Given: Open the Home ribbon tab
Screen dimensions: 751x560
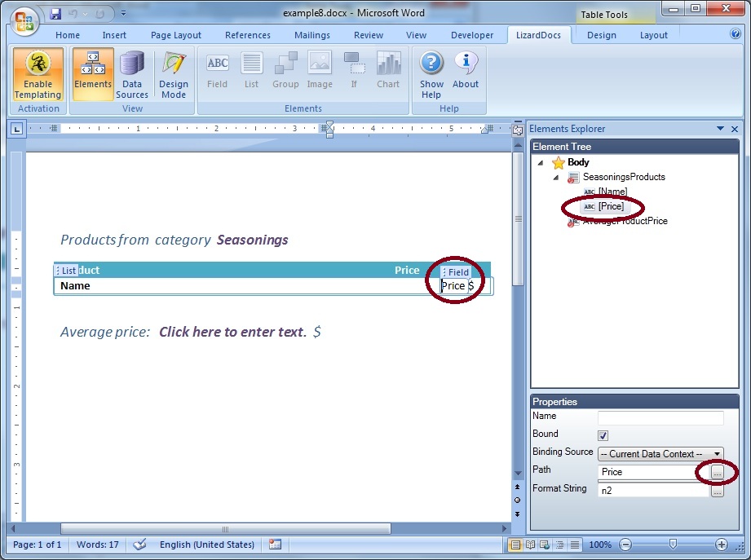Looking at the screenshot, I should 68,35.
